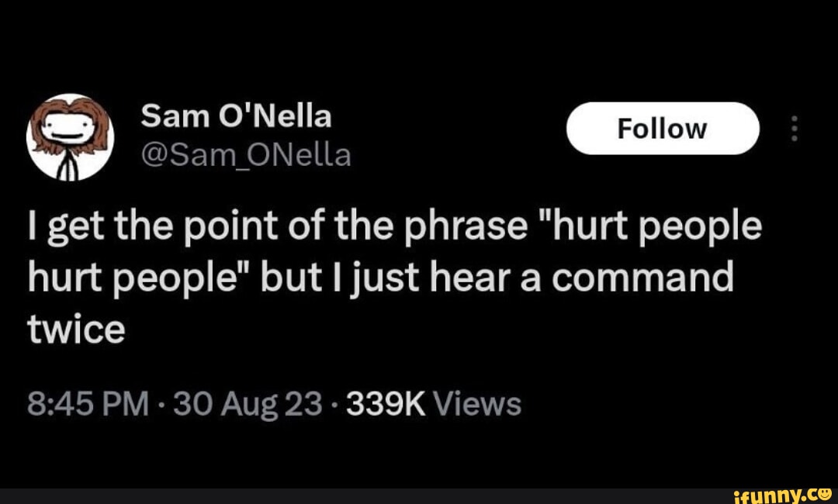Open the 339K Views link
The height and width of the screenshot is (504, 838).
coord(431,402)
